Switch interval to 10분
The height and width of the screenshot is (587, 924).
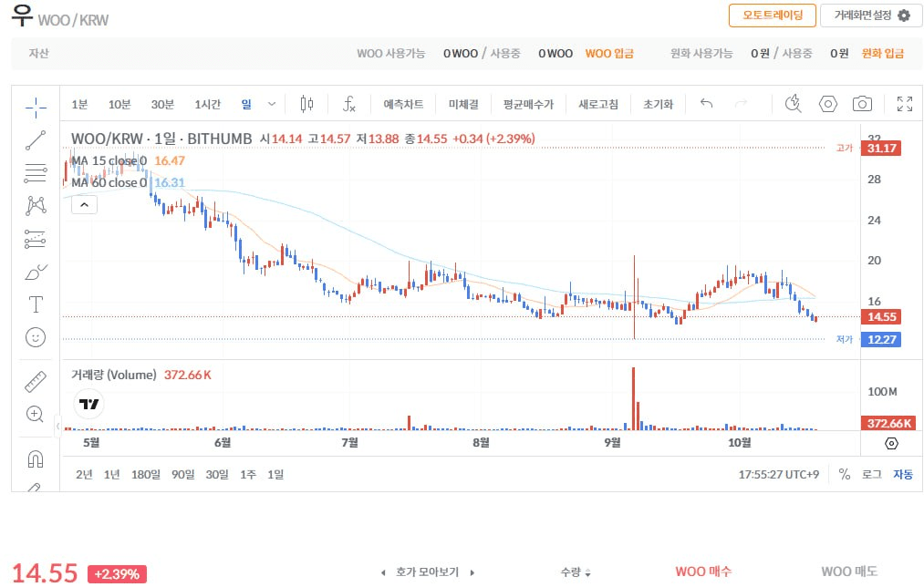coord(119,104)
